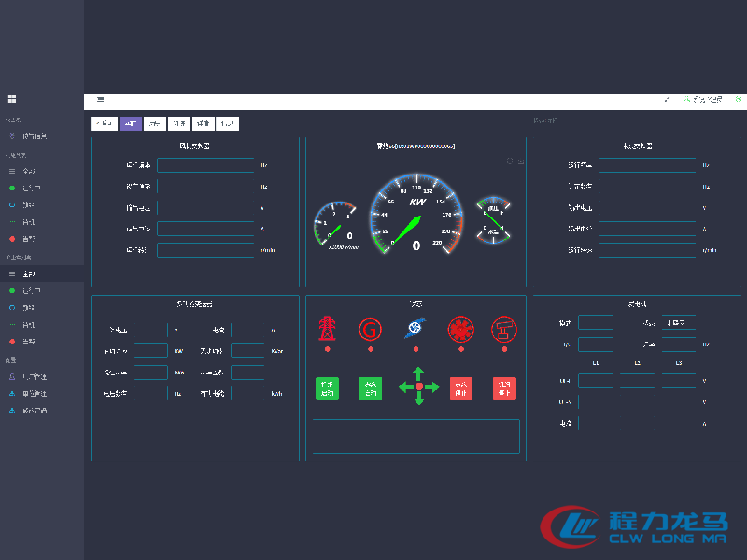Expand the chevron next to the gauge refresh icon

(x=521, y=161)
